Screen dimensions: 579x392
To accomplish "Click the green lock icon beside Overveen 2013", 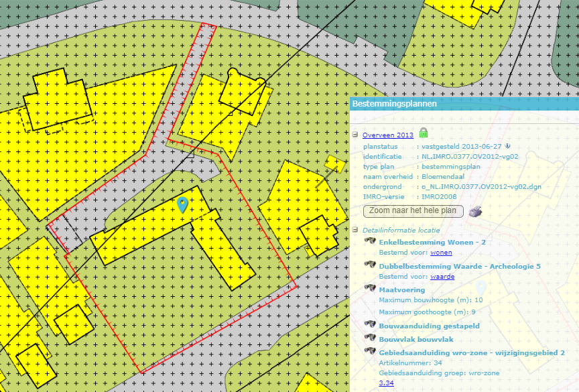I will click(424, 133).
